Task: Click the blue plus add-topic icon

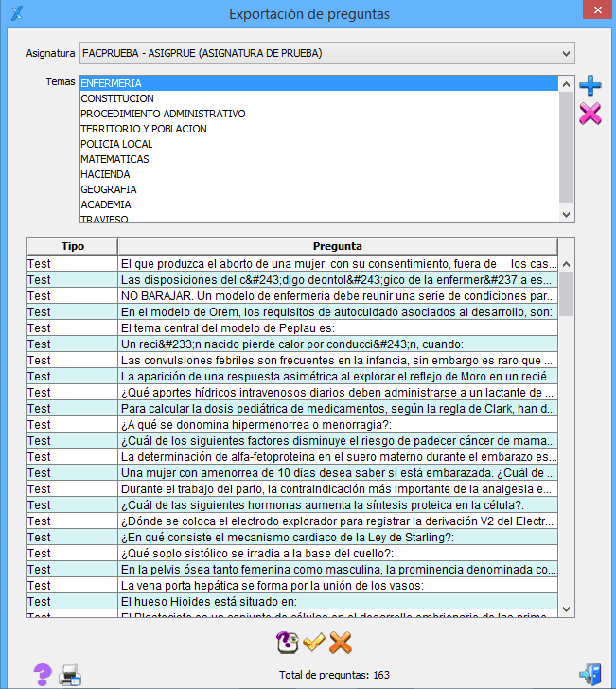Action: 590,86
